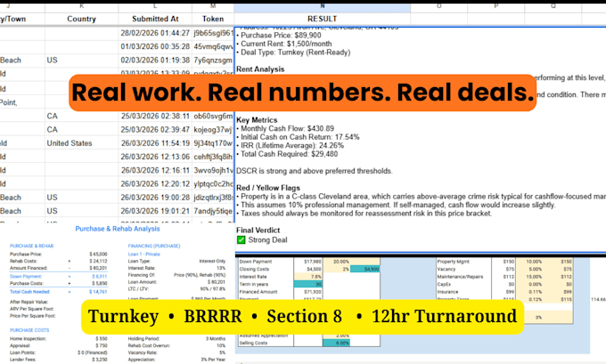Click the Lender Fees $3,250 value

(x=100, y=360)
